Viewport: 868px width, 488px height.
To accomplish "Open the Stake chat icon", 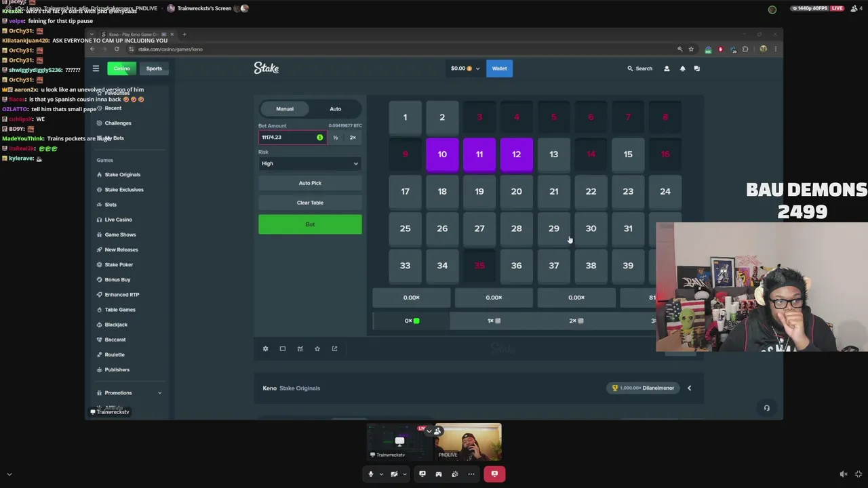I will (x=696, y=68).
